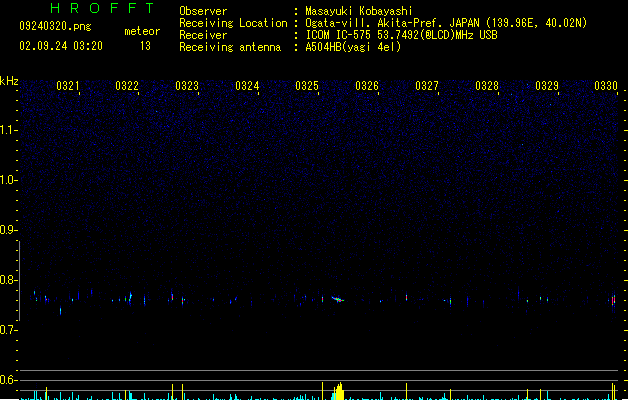The width and height of the screenshot is (629, 400).
Task: Click the kHz axis unit label
Action: (9, 81)
